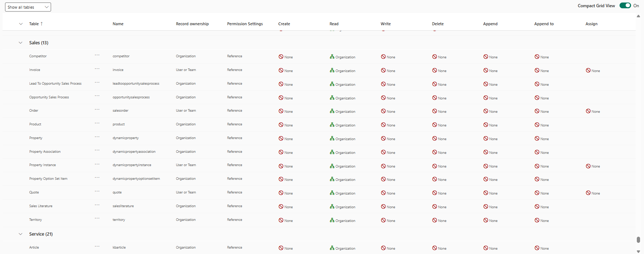The height and width of the screenshot is (254, 644).
Task: Click Create None icon for Competitor row
Action: click(281, 57)
